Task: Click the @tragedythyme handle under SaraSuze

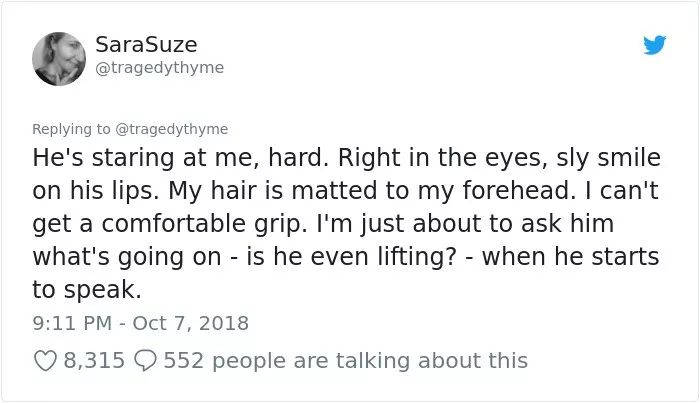Action: coord(160,68)
